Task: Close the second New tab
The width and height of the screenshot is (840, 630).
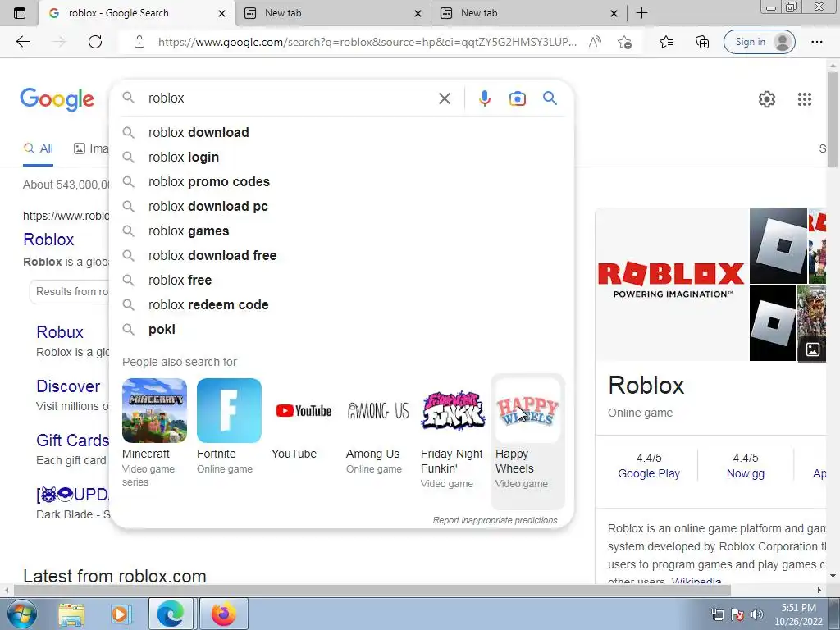Action: click(x=614, y=13)
